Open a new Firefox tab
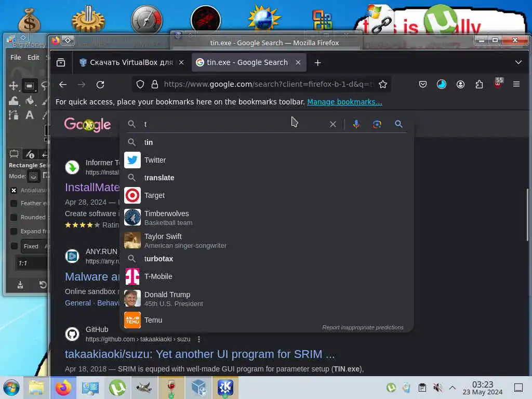 click(x=317, y=63)
